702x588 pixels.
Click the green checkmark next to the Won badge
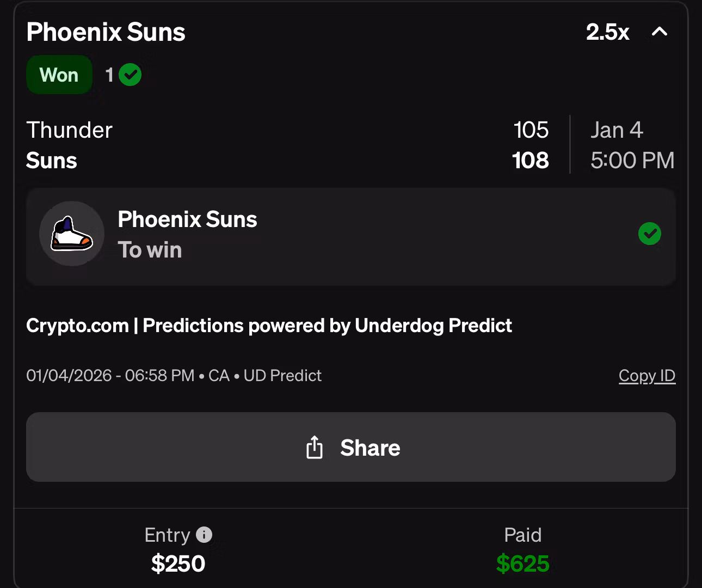[130, 75]
